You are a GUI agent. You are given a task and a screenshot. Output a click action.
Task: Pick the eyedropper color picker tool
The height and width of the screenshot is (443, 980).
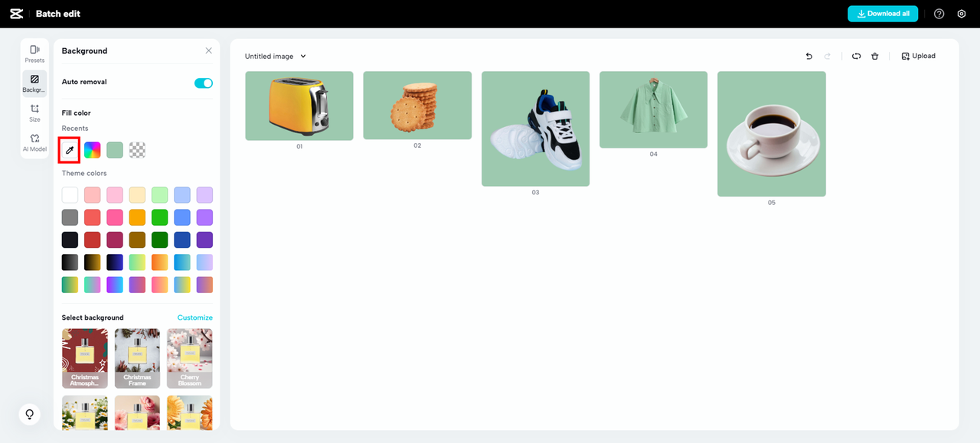(x=70, y=150)
